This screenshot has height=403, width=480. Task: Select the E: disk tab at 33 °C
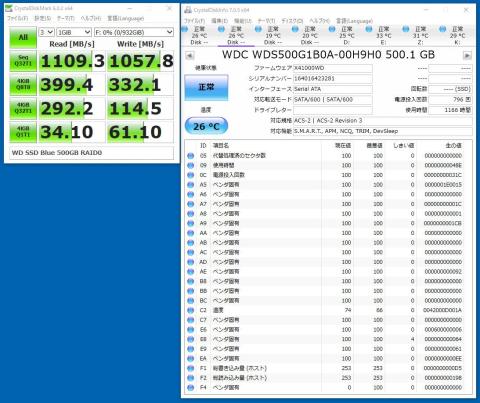(384, 36)
